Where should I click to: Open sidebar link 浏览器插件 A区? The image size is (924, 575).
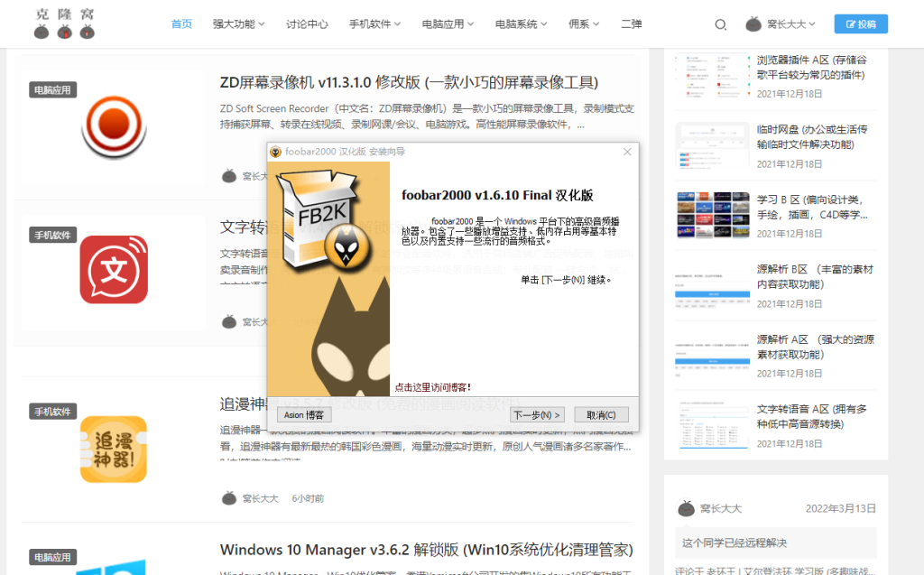[x=812, y=67]
